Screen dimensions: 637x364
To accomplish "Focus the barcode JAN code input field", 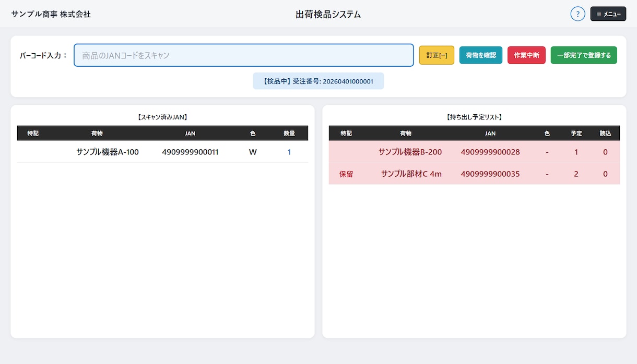I will click(244, 55).
